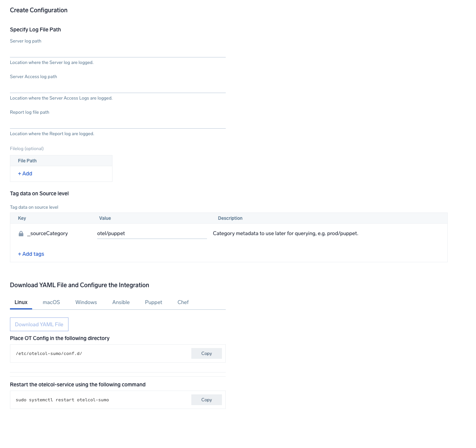The height and width of the screenshot is (448, 476).
Task: Click the Filelog (optional) label
Action: click(27, 149)
